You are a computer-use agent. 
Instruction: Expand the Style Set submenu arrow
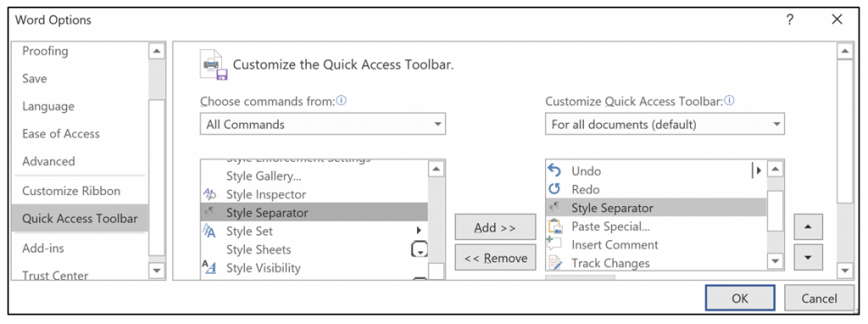point(419,231)
